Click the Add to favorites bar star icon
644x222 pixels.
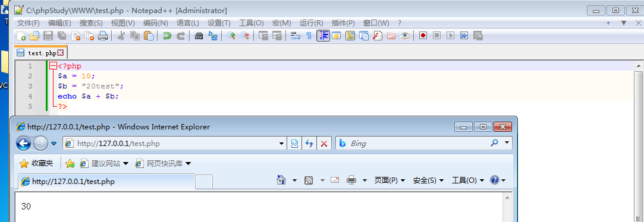click(x=70, y=163)
